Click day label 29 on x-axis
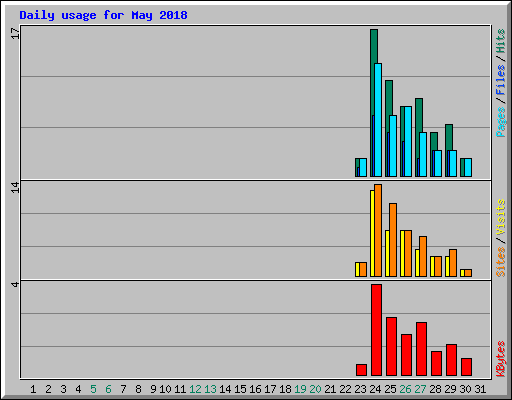512x400 pixels. [x=450, y=389]
